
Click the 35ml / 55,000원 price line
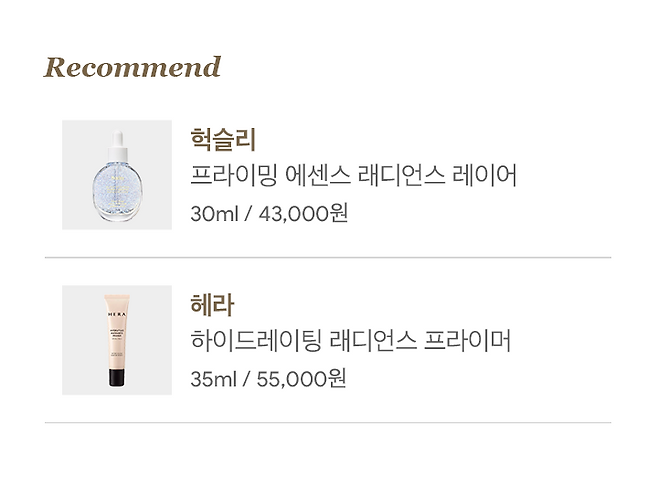point(268,379)
